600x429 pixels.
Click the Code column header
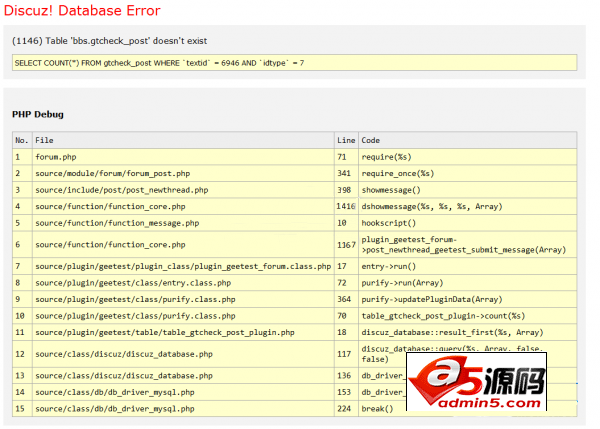coord(370,140)
